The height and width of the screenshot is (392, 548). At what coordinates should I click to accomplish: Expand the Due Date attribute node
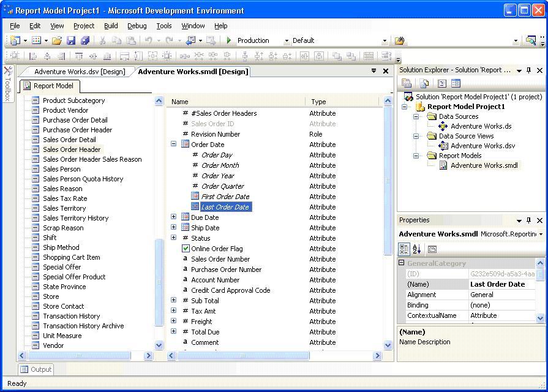(x=173, y=217)
